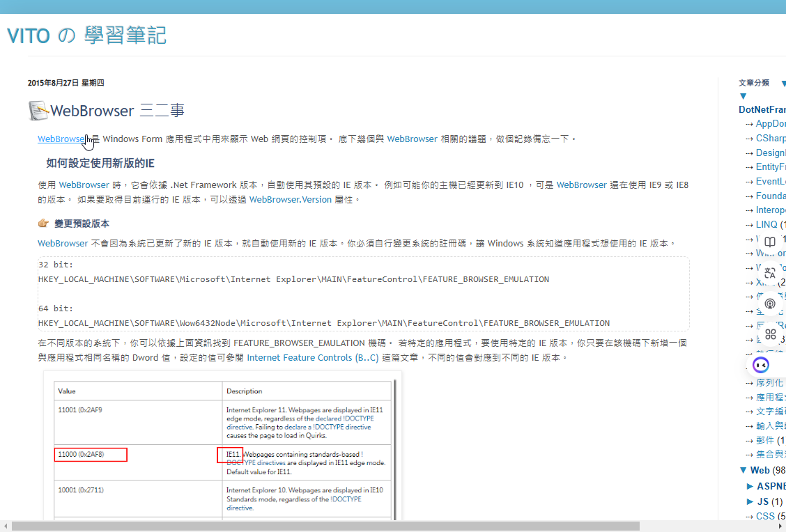This screenshot has height=532, width=786.
Task: Open the floating four-squares apps icon
Action: tap(770, 334)
